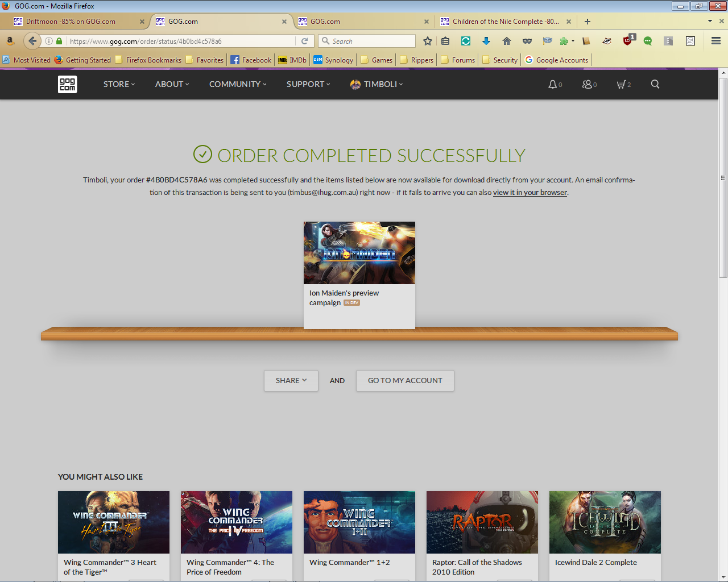Viewport: 728px width, 582px height.
Task: Open Wing Commander 4 Price of Freedom
Action: point(237,522)
